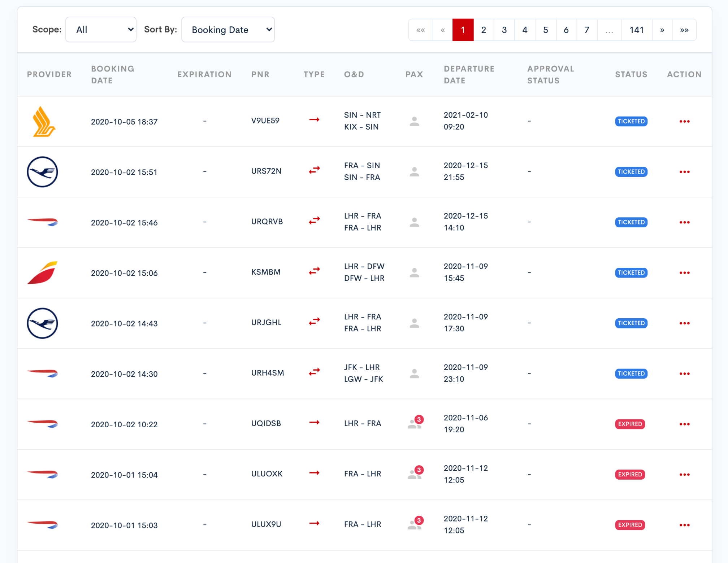Click round-trip arrows icon for KSMBM
This screenshot has width=728, height=563.
tap(315, 271)
